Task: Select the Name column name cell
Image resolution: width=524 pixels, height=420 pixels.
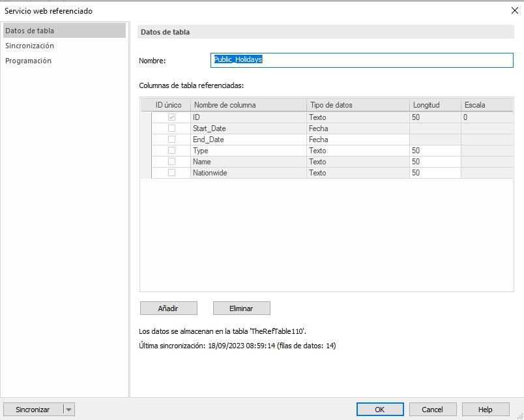Action: [248, 162]
